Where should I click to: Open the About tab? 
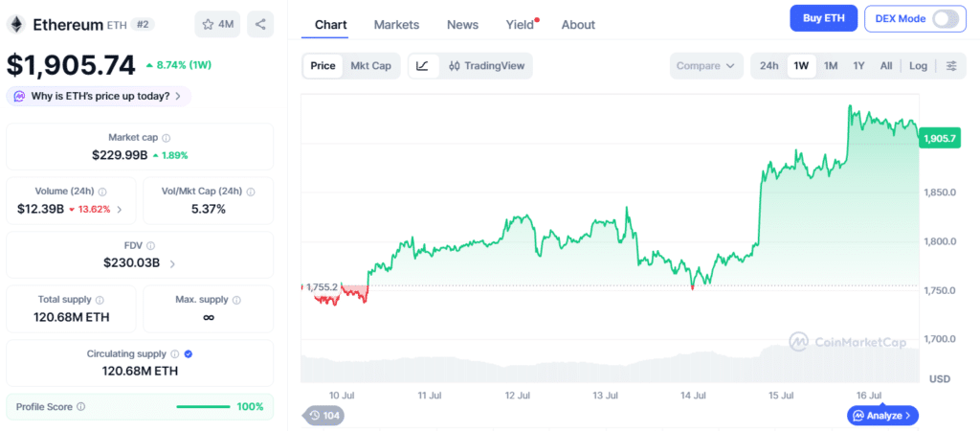tap(578, 25)
